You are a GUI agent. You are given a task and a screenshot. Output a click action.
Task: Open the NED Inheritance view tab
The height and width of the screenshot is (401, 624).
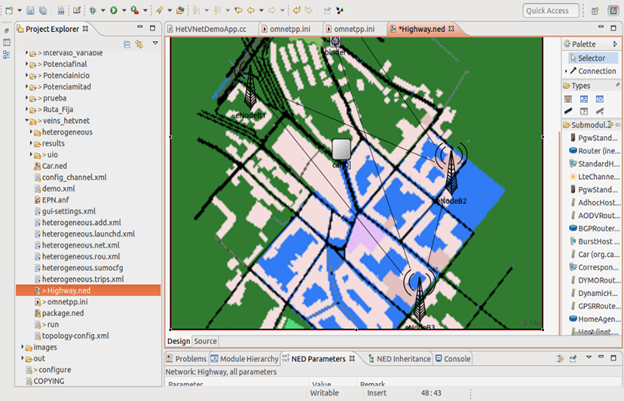[x=399, y=359]
